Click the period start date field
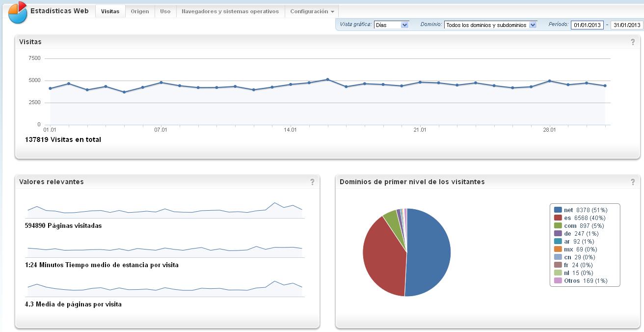This screenshot has width=644, height=332. [x=587, y=25]
